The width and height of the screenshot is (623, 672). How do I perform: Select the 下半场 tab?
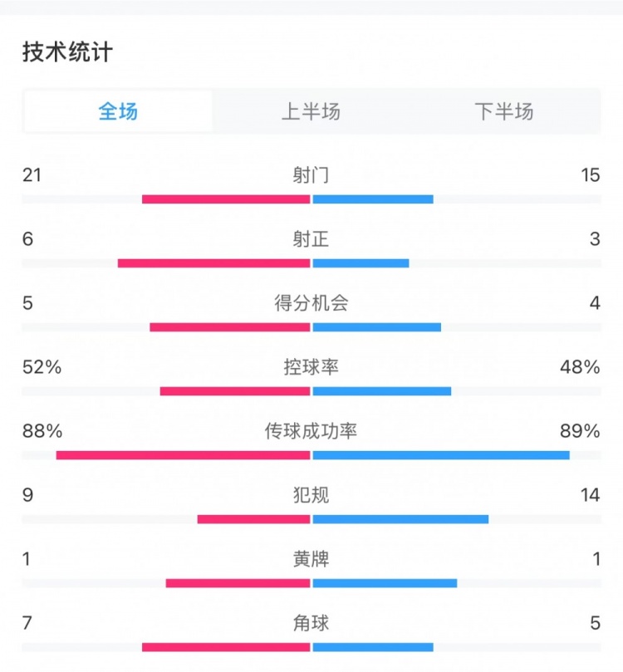(503, 111)
